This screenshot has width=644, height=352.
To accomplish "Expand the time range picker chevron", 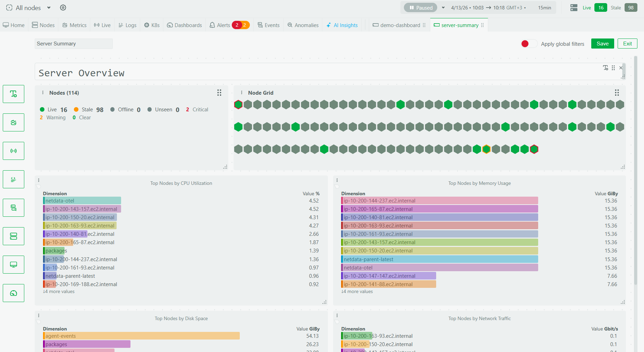I will coord(443,7).
